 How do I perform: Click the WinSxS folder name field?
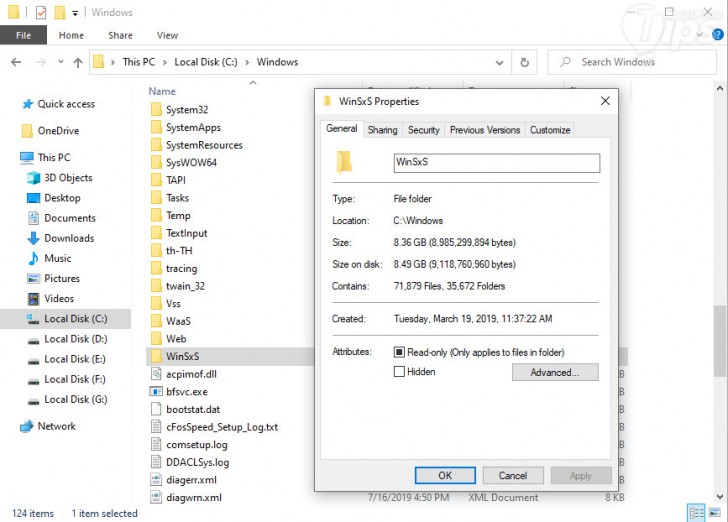pyautogui.click(x=497, y=163)
